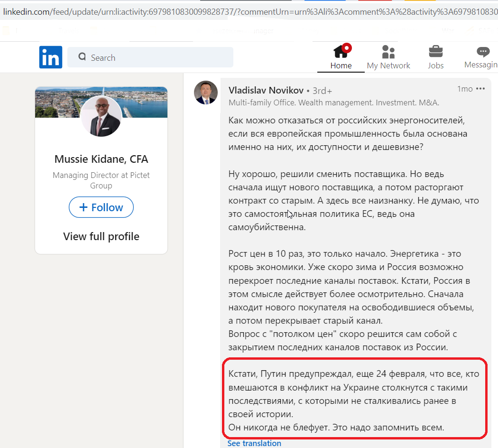Click Mussie Kidane's round profile photo
This screenshot has width=498, height=448.
point(101,117)
